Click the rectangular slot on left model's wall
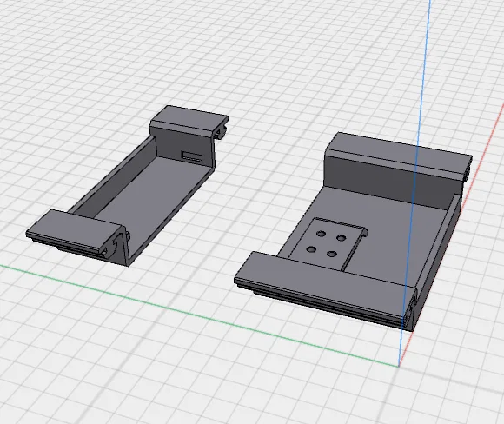This screenshot has width=504, height=424. [192, 156]
